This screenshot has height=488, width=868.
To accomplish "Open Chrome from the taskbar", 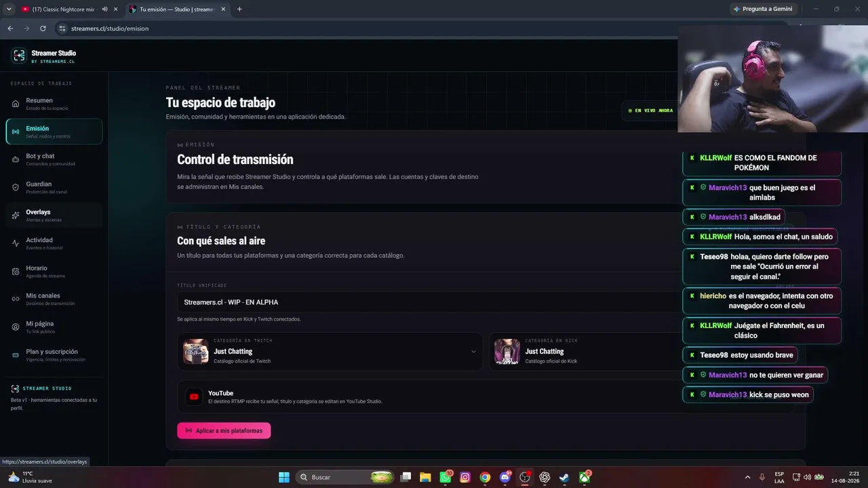I will (x=485, y=477).
